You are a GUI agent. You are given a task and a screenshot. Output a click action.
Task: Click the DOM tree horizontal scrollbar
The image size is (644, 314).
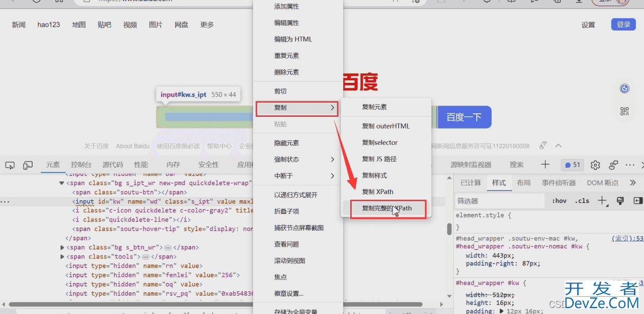click(x=216, y=304)
